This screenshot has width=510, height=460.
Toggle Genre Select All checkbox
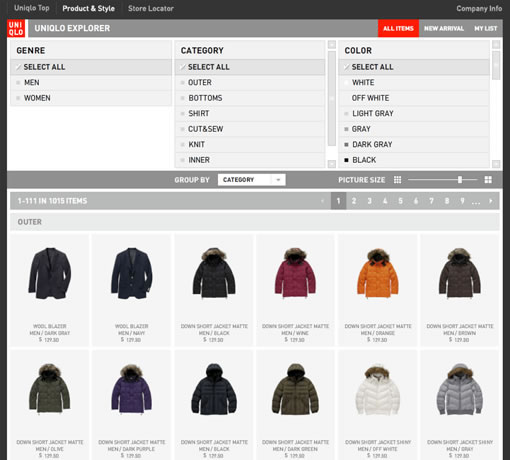(x=18, y=67)
